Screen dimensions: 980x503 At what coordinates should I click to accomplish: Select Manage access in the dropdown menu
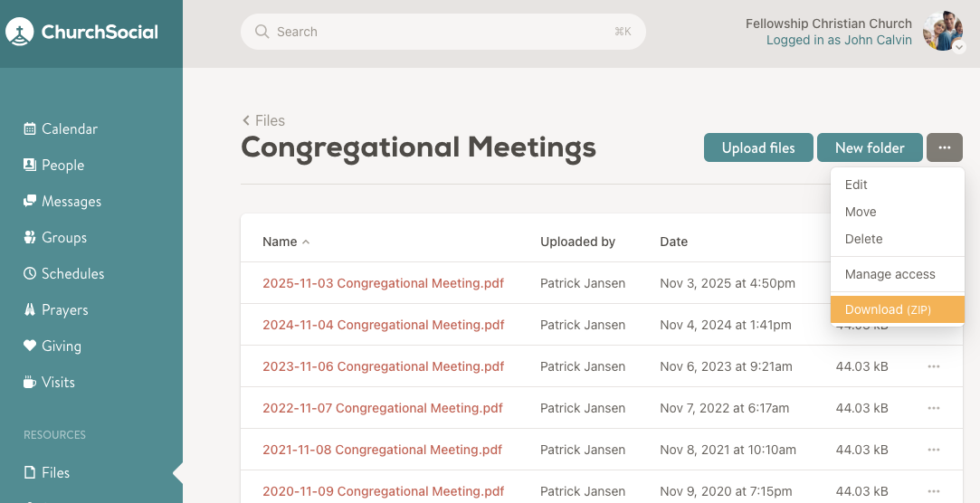tap(890, 274)
